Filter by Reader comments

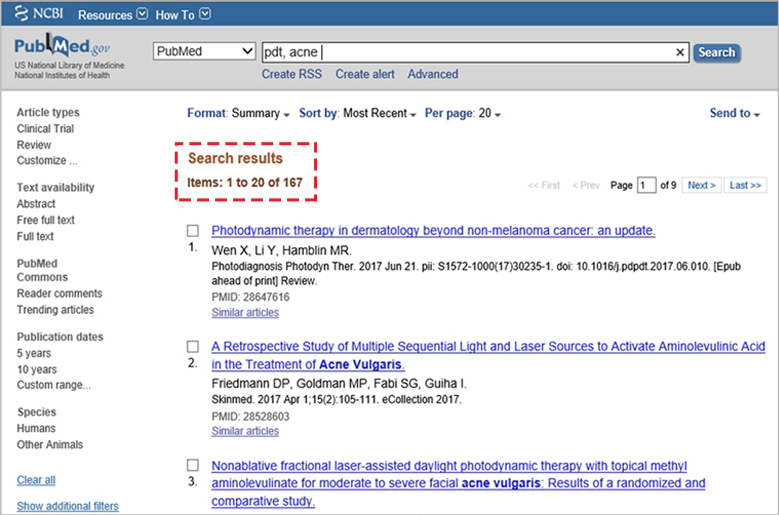tap(59, 294)
